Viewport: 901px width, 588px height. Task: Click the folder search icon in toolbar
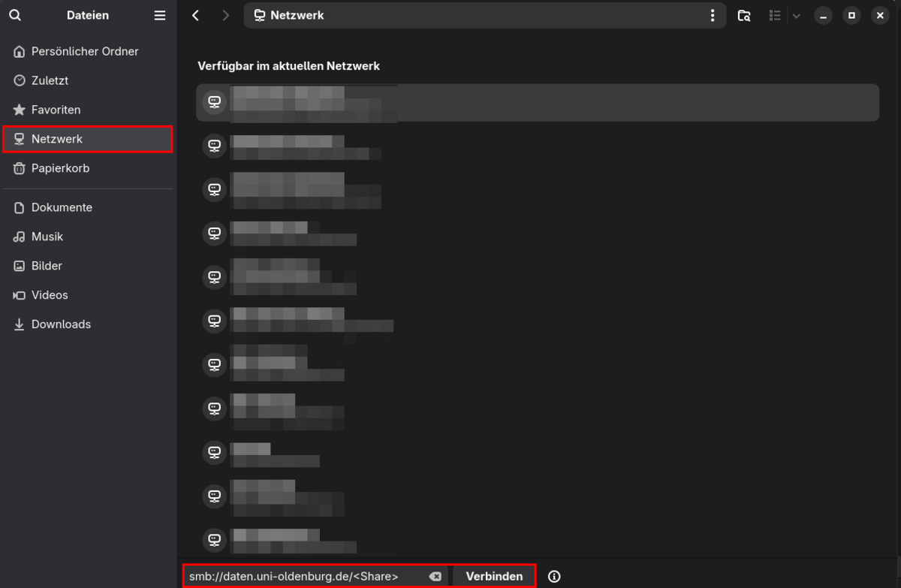tap(744, 15)
